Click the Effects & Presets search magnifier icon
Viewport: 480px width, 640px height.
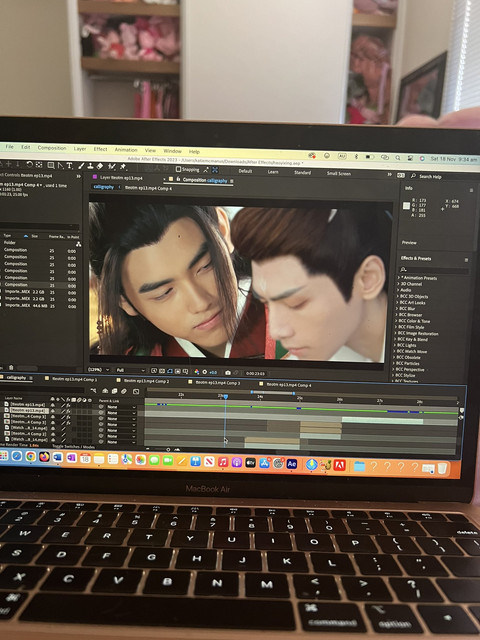pos(404,269)
